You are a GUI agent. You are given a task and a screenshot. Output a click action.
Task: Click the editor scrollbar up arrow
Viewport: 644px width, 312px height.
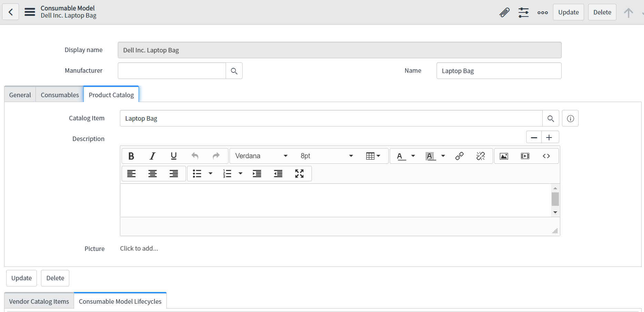tap(555, 188)
